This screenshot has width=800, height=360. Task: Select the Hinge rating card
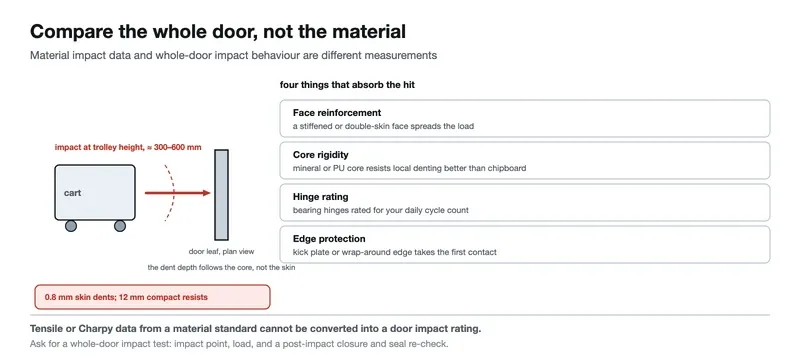click(524, 202)
